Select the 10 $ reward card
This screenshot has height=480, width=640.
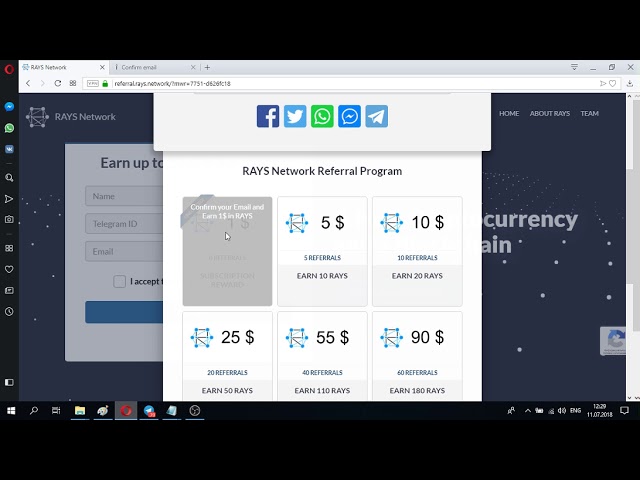417,251
